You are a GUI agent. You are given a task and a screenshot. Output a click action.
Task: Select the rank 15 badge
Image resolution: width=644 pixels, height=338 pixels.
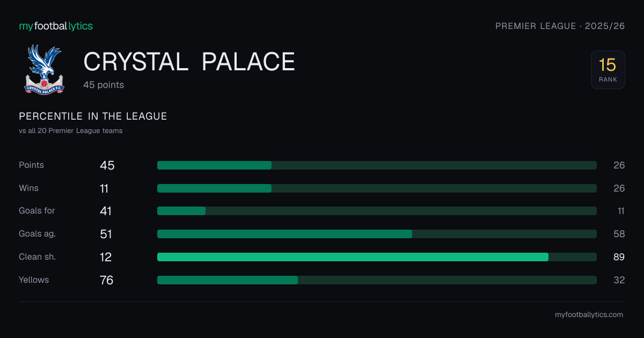click(x=608, y=70)
